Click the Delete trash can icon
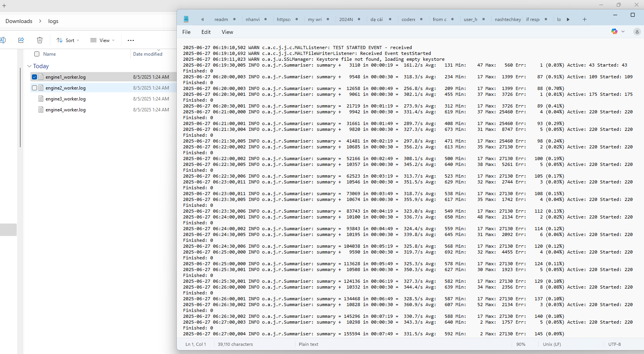Image resolution: width=644 pixels, height=354 pixels. [x=39, y=40]
